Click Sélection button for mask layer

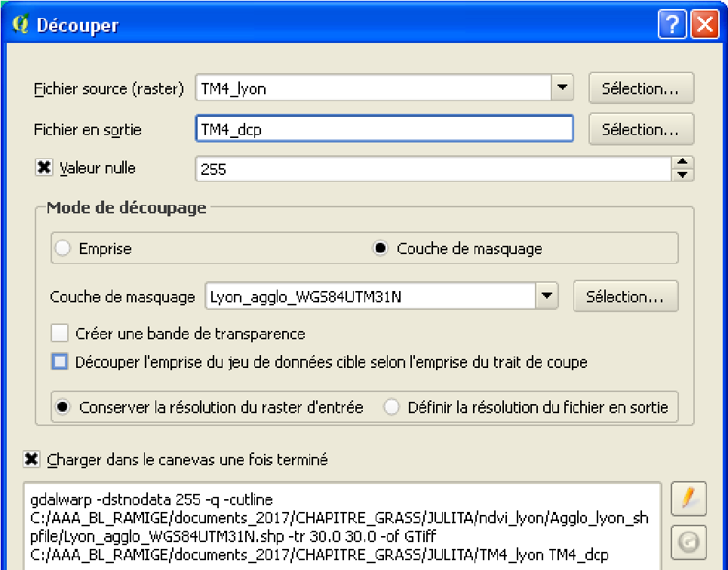pyautogui.click(x=625, y=296)
